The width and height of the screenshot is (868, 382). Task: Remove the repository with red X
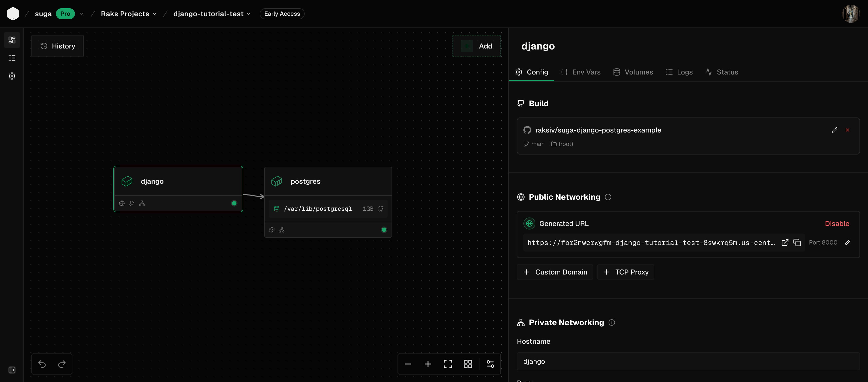[x=848, y=130]
